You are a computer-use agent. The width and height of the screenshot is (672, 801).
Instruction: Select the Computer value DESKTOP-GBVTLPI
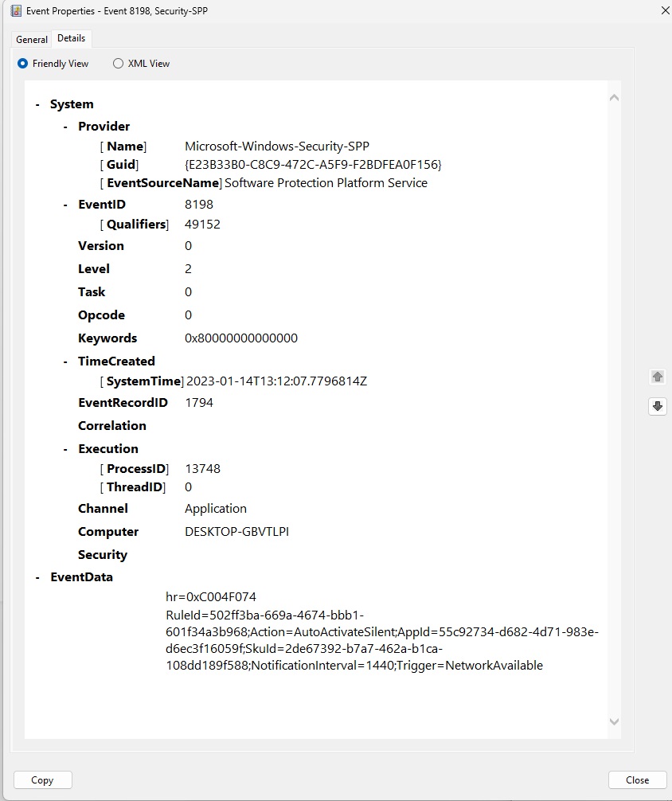[236, 532]
